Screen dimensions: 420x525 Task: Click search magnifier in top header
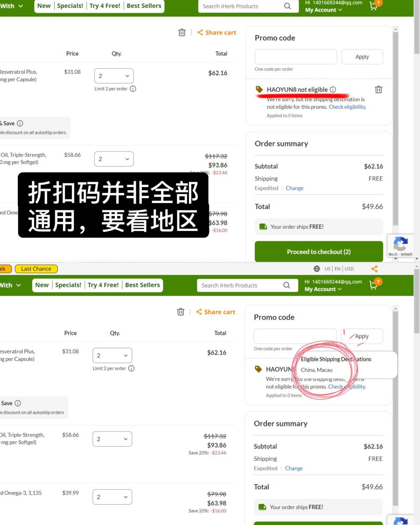click(x=287, y=6)
